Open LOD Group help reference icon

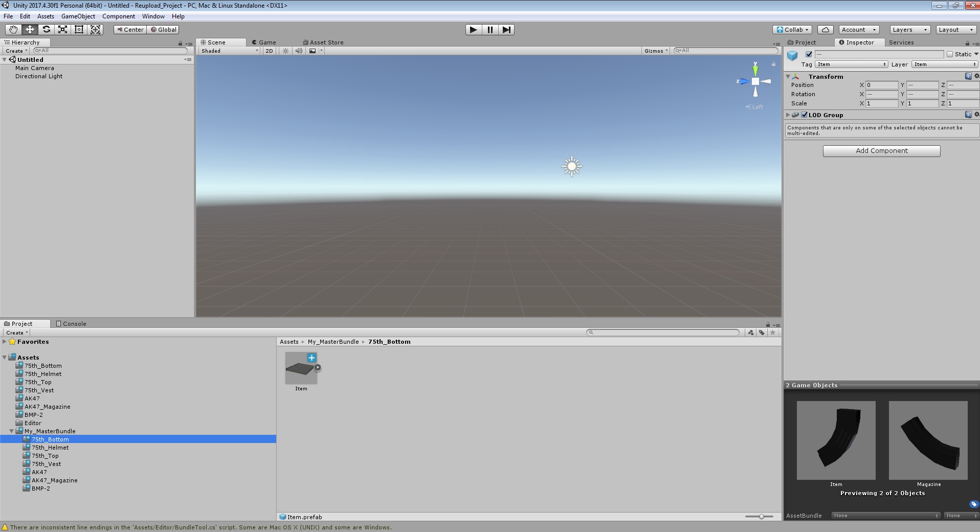(968, 115)
